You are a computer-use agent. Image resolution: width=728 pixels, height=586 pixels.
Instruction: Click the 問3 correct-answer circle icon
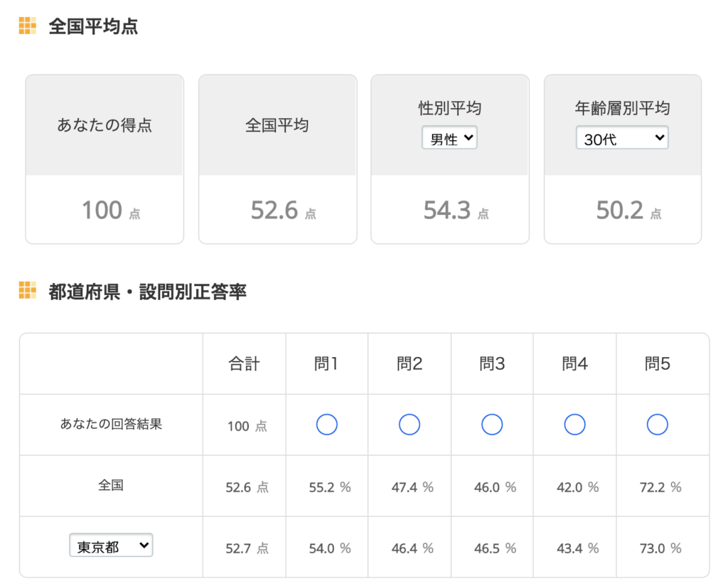pyautogui.click(x=492, y=425)
